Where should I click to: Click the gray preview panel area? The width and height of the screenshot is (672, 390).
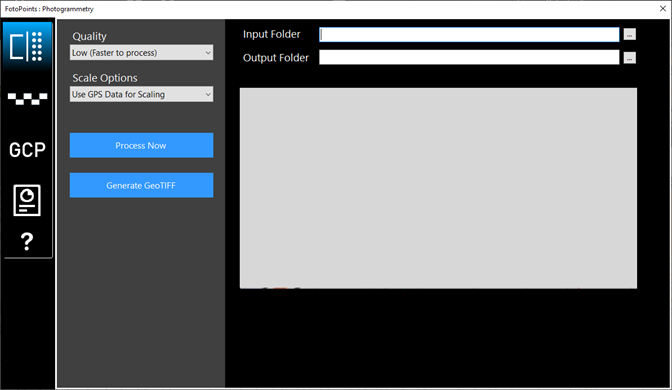pyautogui.click(x=438, y=188)
